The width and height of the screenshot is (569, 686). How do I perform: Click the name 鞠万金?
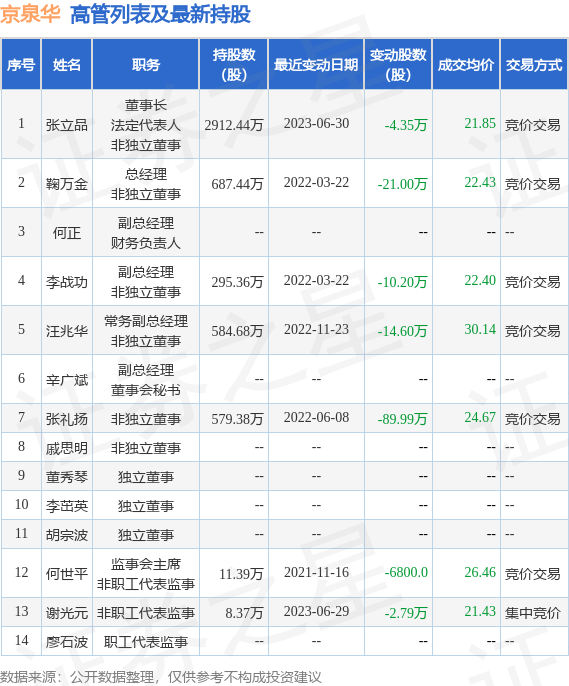(66, 184)
